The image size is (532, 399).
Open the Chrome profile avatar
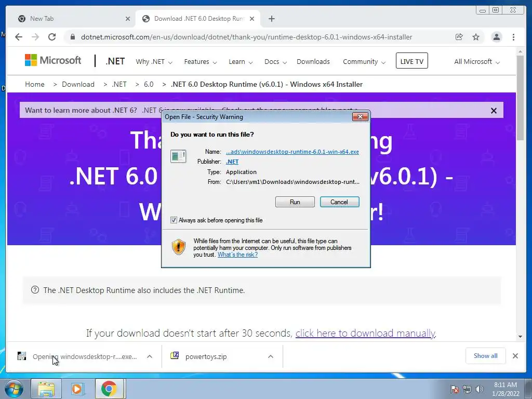(496, 37)
